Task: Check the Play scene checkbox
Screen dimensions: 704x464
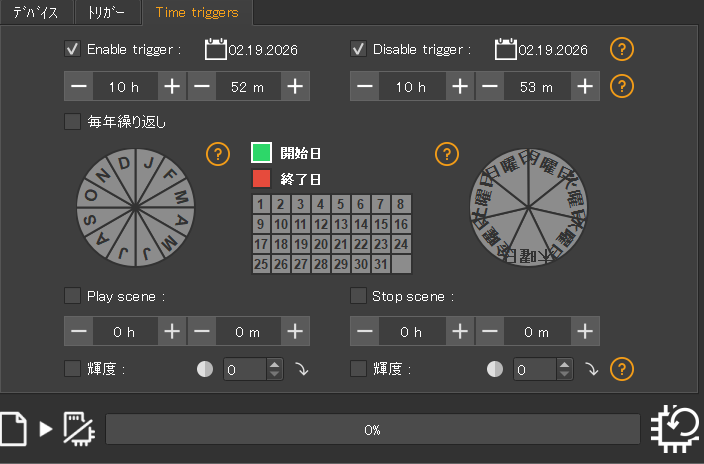Action: 72,296
